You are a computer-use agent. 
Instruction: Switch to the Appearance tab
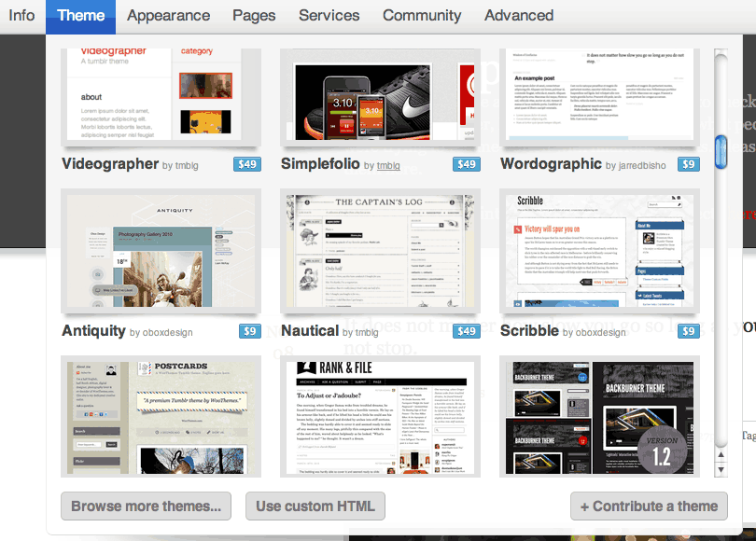(x=168, y=16)
